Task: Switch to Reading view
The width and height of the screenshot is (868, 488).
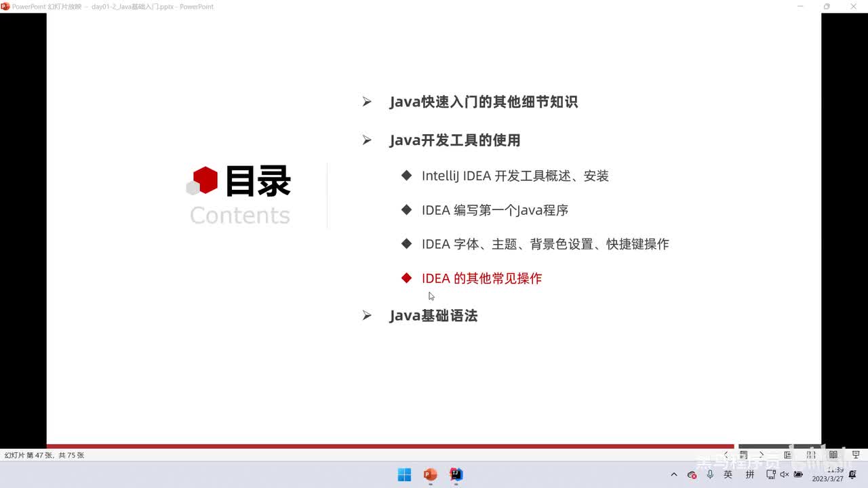Action: tap(833, 455)
